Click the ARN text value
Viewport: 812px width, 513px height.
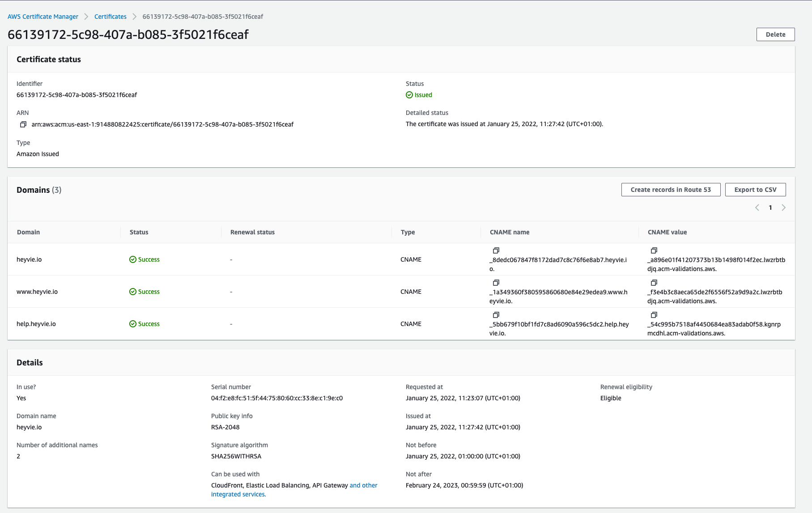pos(162,124)
